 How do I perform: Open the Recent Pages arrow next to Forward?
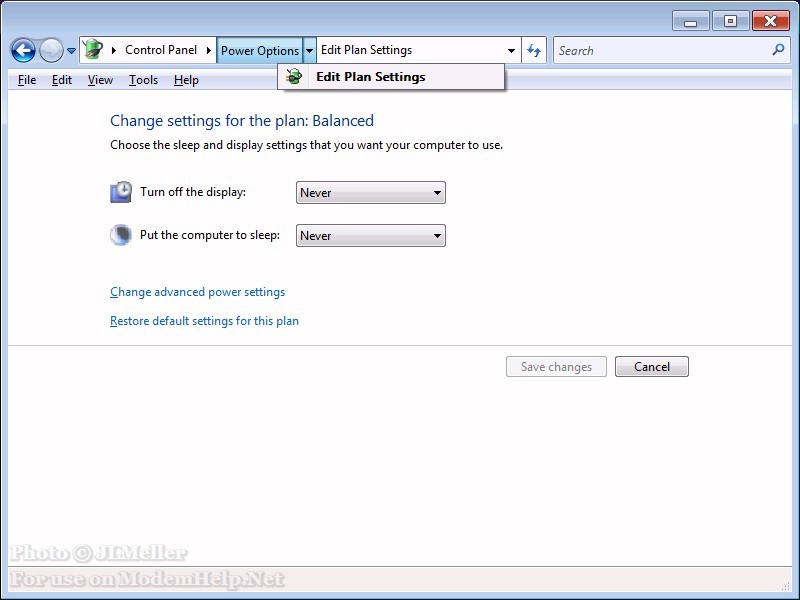(71, 51)
